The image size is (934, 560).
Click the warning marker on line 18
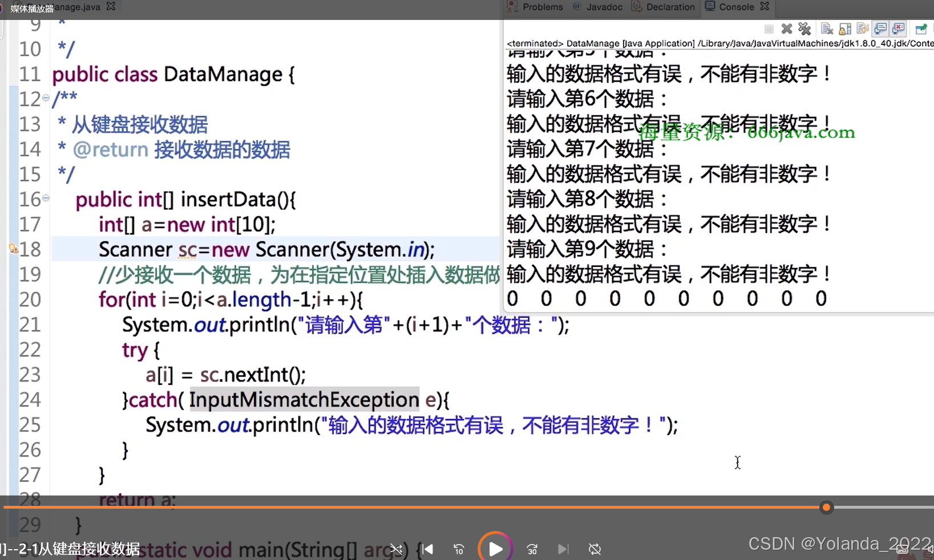point(13,249)
